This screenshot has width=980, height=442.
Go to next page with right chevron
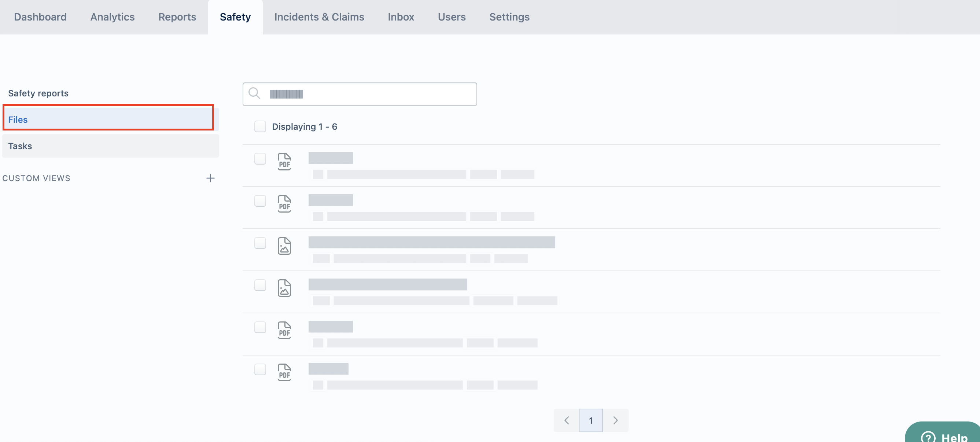(x=615, y=420)
